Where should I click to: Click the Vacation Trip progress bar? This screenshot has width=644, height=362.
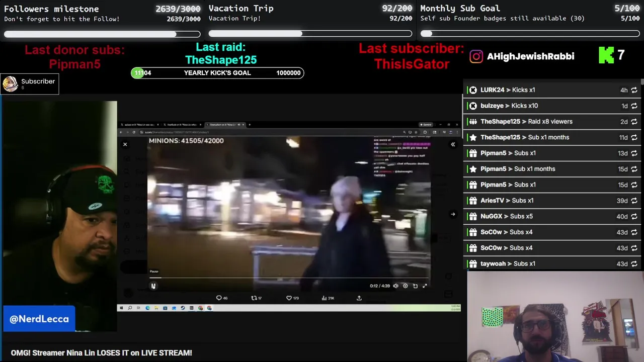tap(310, 34)
